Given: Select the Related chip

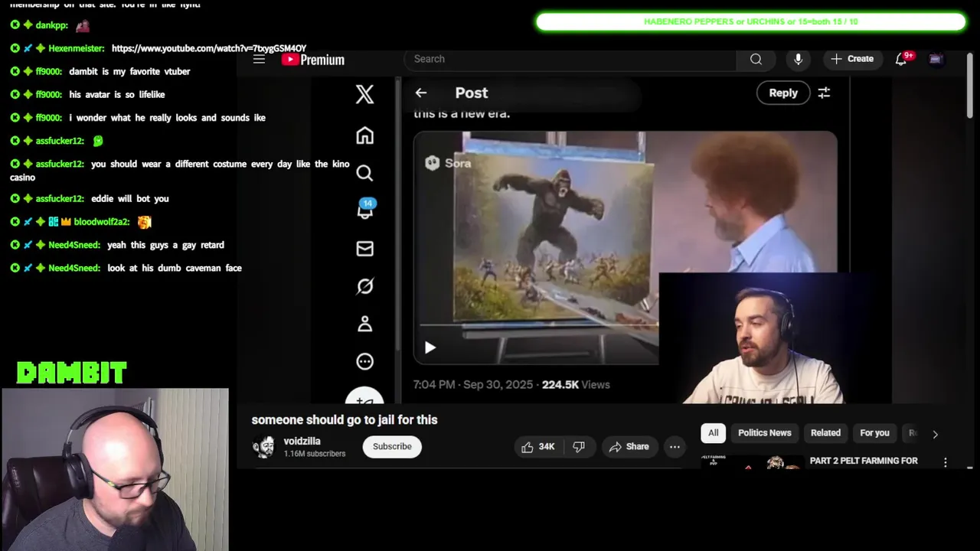Looking at the screenshot, I should click(x=825, y=433).
